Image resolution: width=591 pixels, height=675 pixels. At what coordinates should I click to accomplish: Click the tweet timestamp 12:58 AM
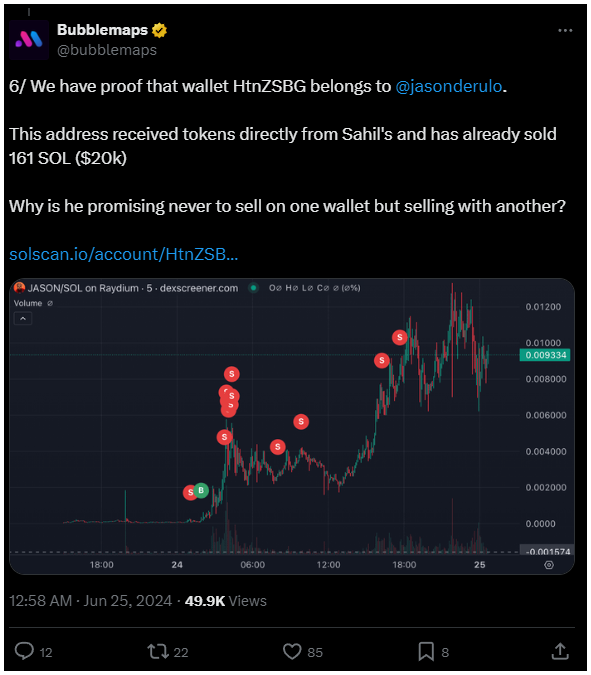click(40, 601)
